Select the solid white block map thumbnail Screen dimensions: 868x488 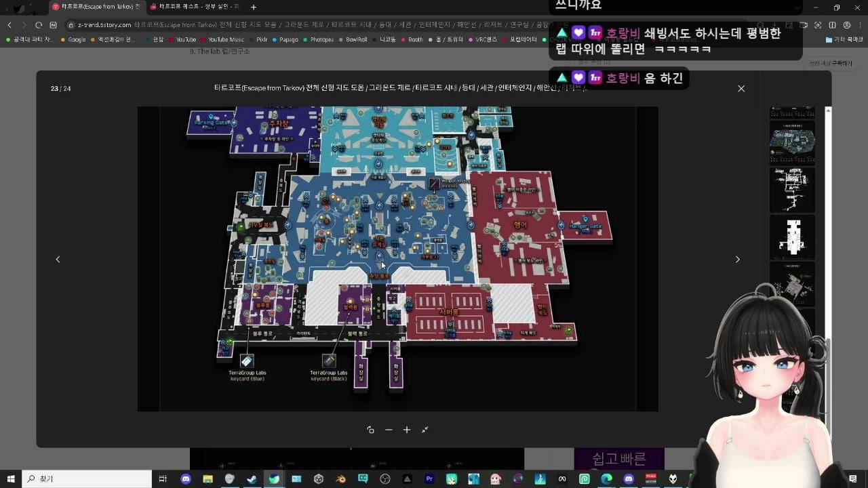(x=792, y=237)
